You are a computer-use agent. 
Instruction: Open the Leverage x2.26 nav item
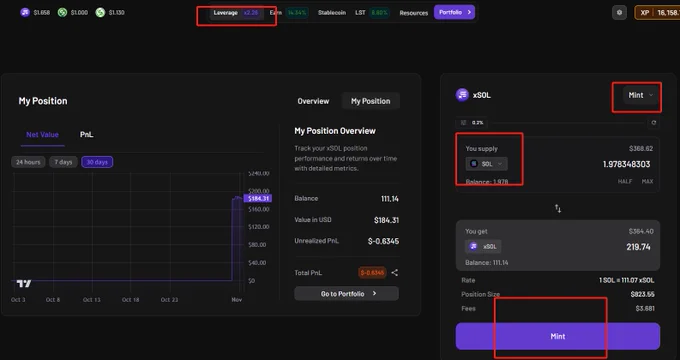[237, 13]
